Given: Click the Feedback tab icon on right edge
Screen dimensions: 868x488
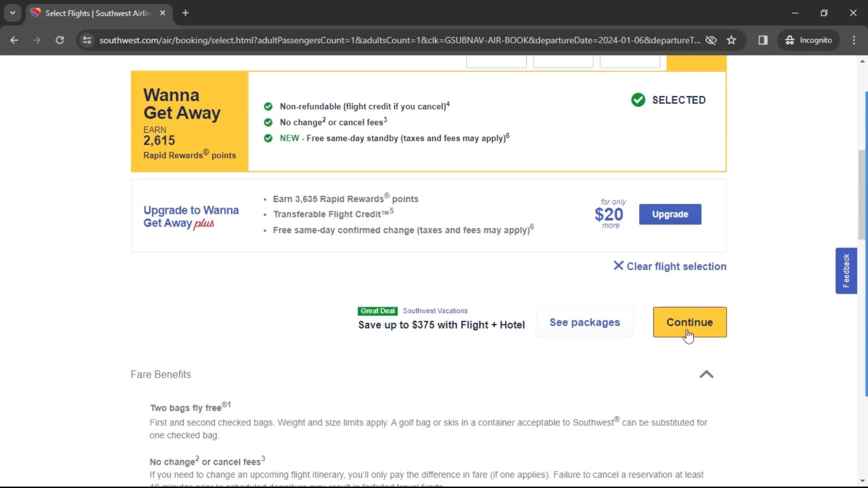Looking at the screenshot, I should pyautogui.click(x=847, y=271).
